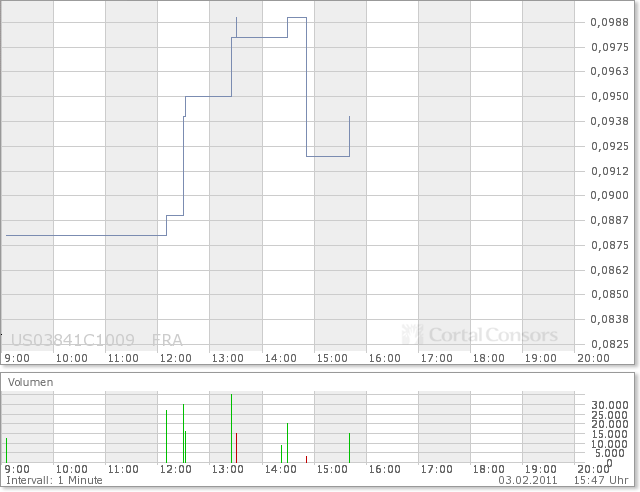Select the 0,0900 price axis label
Image resolution: width=640 pixels, height=492 pixels.
click(609, 196)
